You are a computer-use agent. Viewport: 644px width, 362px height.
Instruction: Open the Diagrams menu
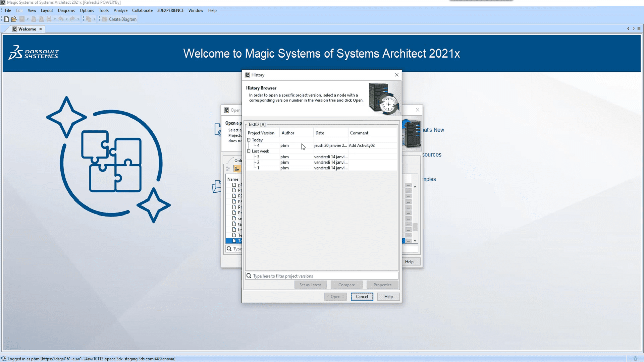click(66, 10)
